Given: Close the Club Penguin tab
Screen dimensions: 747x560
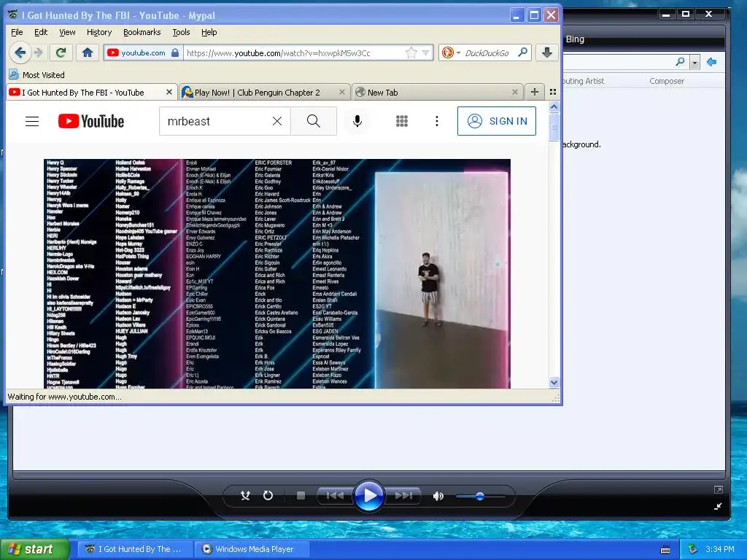Looking at the screenshot, I should click(x=341, y=92).
